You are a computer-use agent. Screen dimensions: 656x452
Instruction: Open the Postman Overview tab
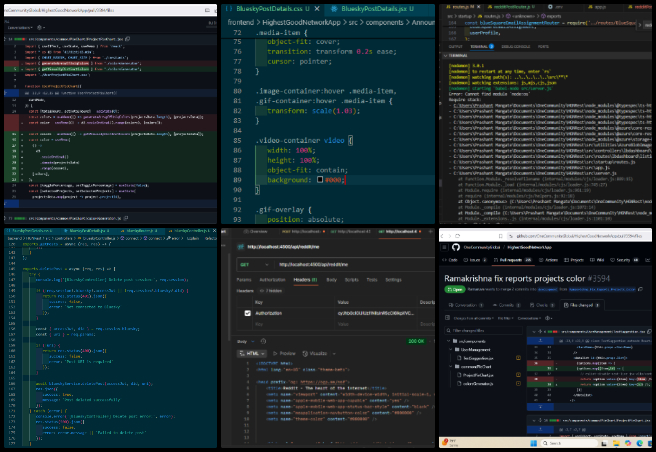click(256, 231)
